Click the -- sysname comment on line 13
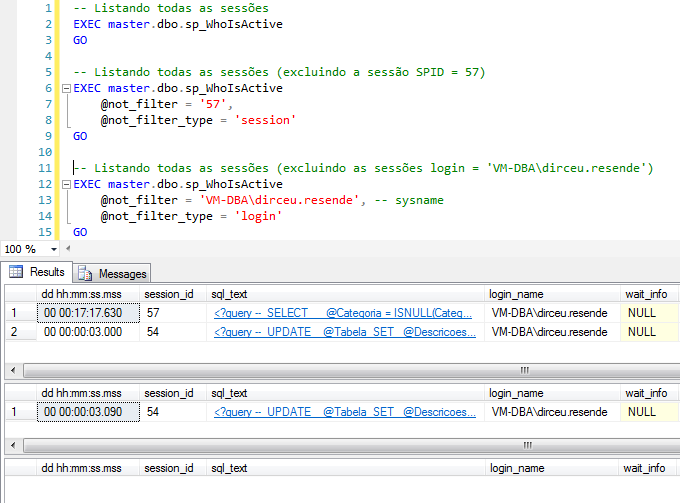 (409, 200)
